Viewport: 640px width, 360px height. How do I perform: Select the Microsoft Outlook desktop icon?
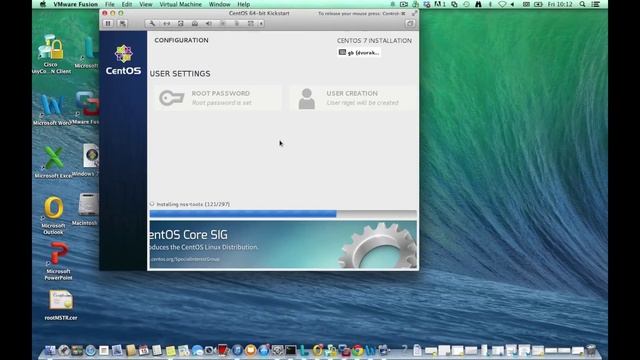[x=53, y=216]
